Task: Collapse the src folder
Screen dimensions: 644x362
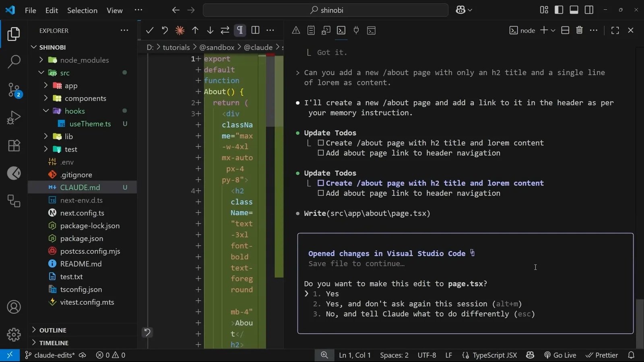Action: coord(41,73)
